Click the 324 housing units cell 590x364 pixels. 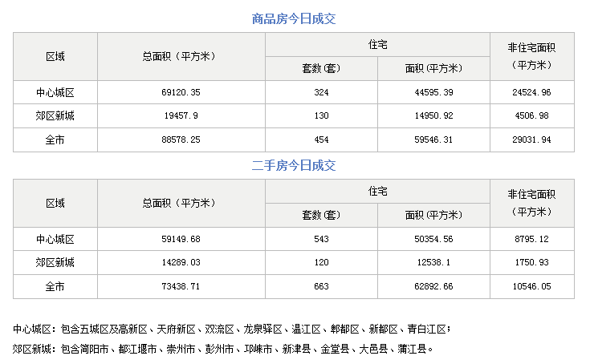tap(321, 92)
